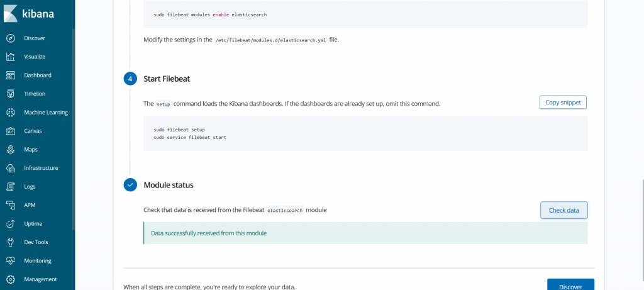Click the Timelion icon
The height and width of the screenshot is (290, 644).
click(11, 94)
